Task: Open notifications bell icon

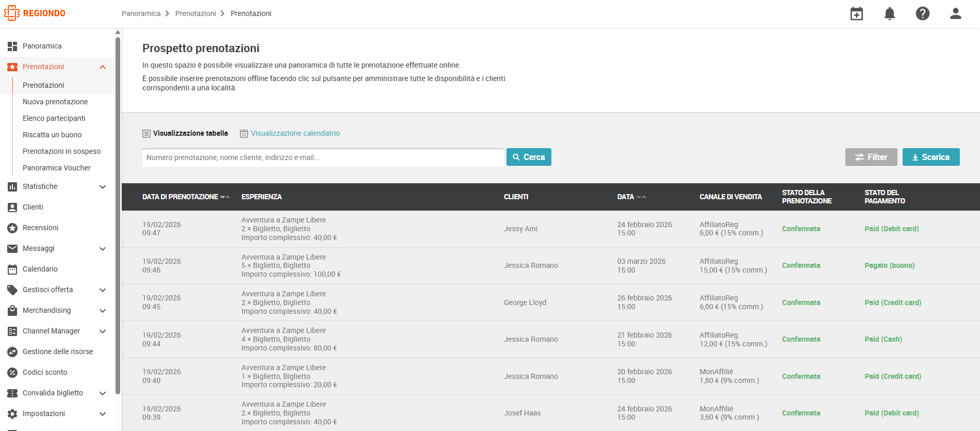Action: point(890,13)
